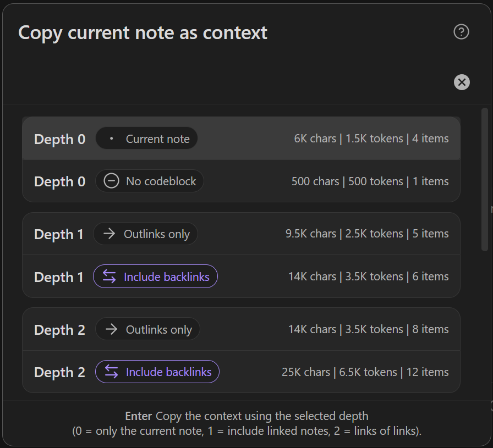Click the 14K chars 8 items stats
Image resolution: width=493 pixels, height=448 pixels.
click(x=368, y=329)
